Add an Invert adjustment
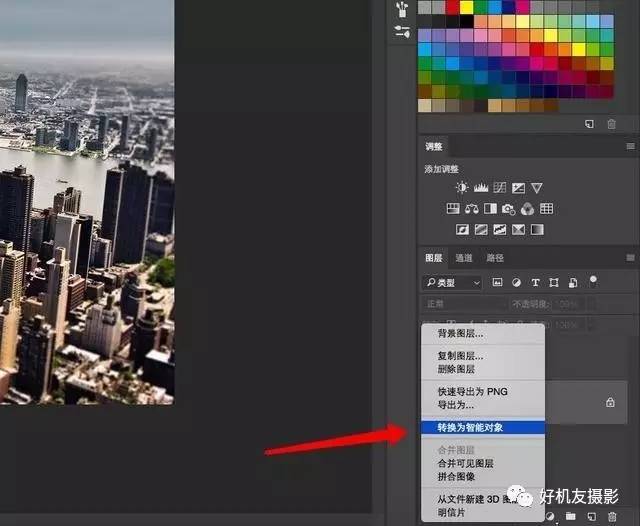 point(462,230)
